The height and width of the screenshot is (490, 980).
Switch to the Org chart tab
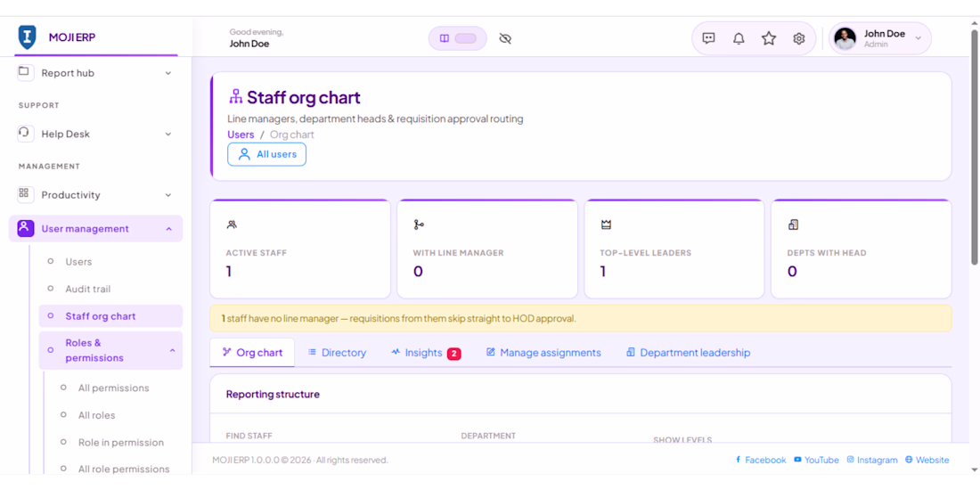pos(252,353)
